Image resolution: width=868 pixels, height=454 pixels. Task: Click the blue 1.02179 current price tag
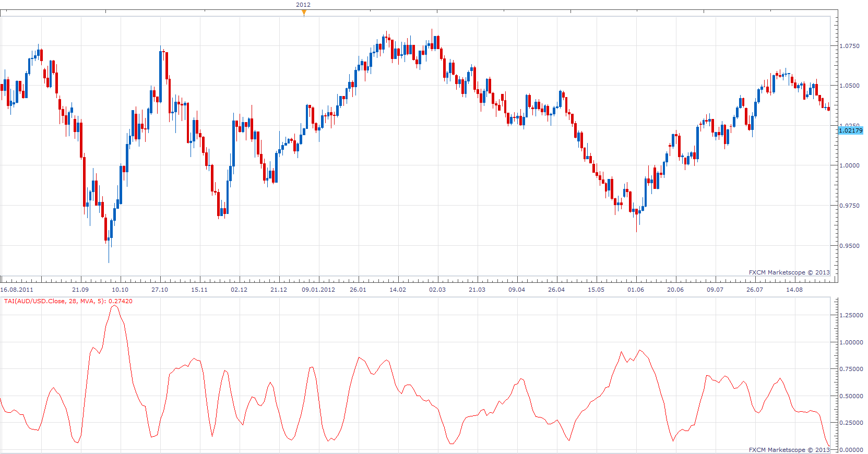point(851,130)
